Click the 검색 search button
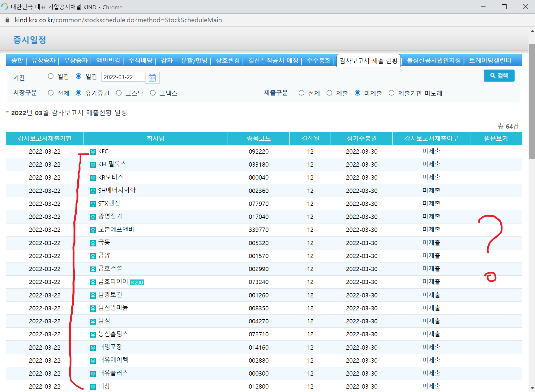The height and width of the screenshot is (392, 535). 499,76
